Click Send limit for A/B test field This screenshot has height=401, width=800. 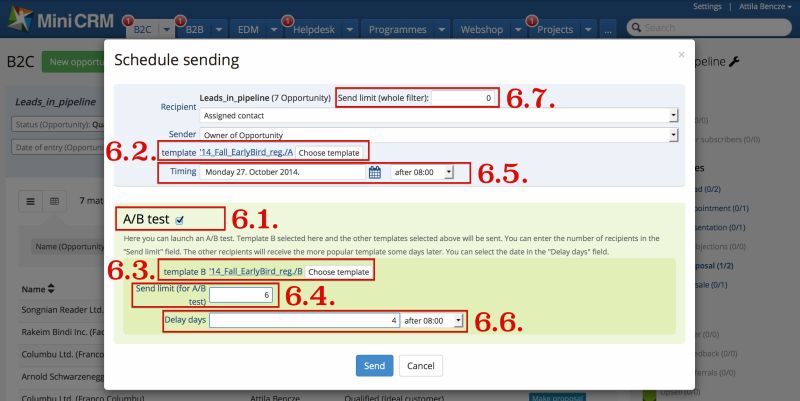(x=241, y=295)
